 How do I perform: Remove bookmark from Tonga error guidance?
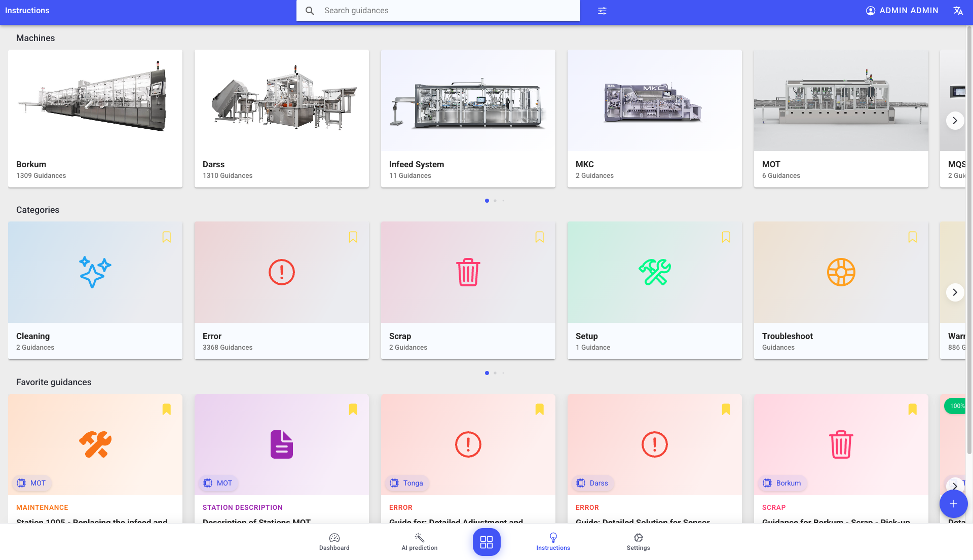click(540, 409)
